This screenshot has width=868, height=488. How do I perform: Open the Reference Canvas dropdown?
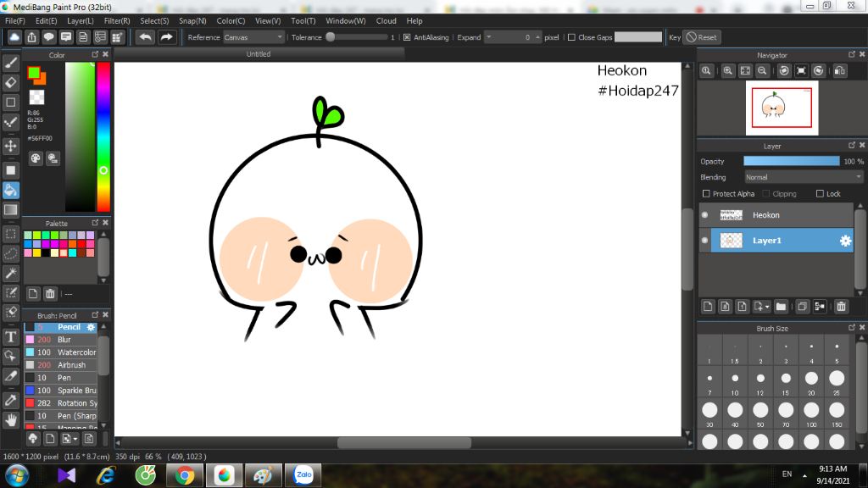click(x=253, y=37)
